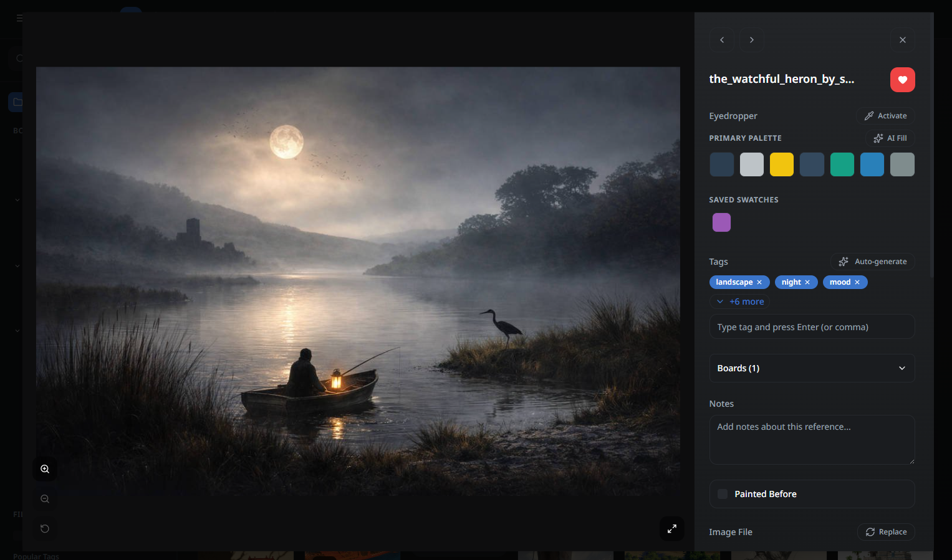Select the yellow palette swatch
Image resolution: width=952 pixels, height=560 pixels.
coord(782,164)
